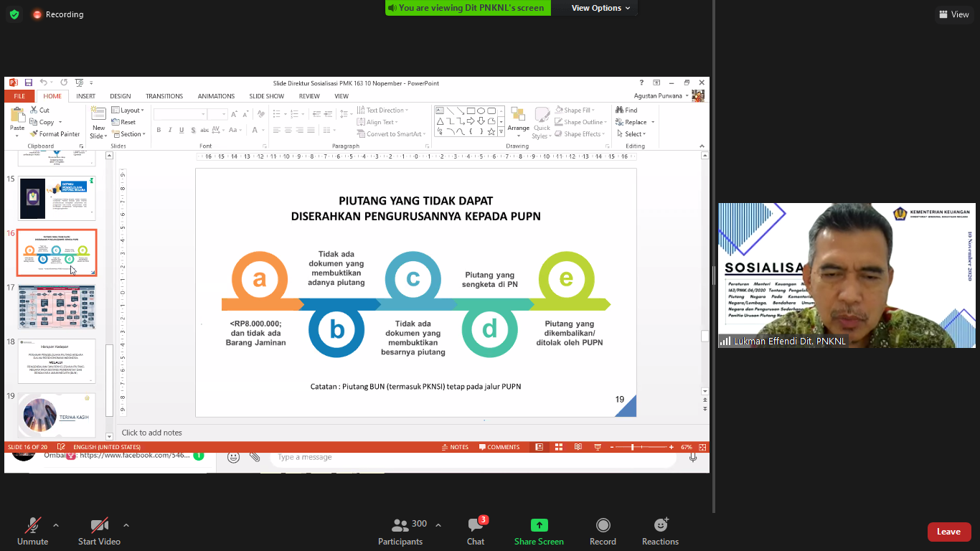Open audio options arrow beside Unmute
Image resolution: width=980 pixels, height=551 pixels.
(x=56, y=525)
